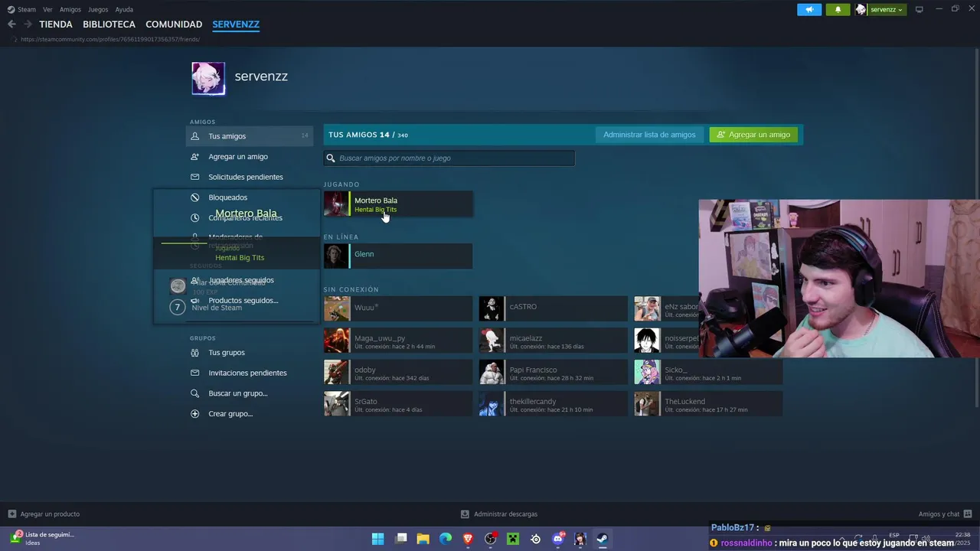Click the Solicitudes pendientes envelope icon
The image size is (980, 551).
(194, 177)
